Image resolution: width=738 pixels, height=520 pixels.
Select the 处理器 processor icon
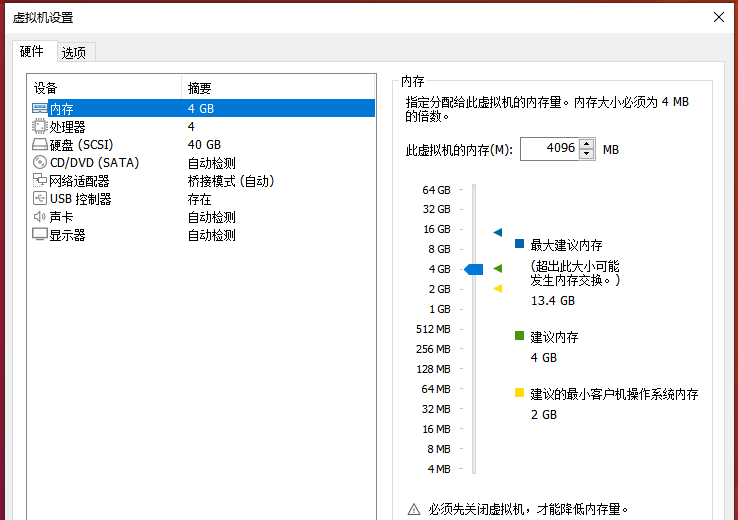point(40,126)
